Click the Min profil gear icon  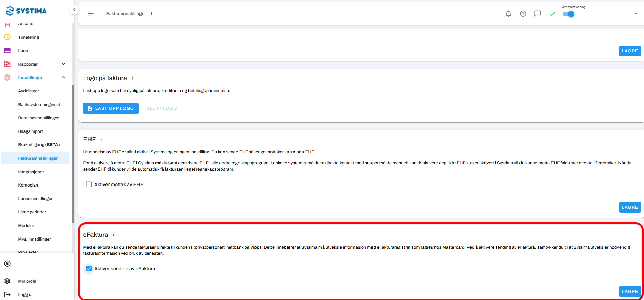tap(7, 281)
